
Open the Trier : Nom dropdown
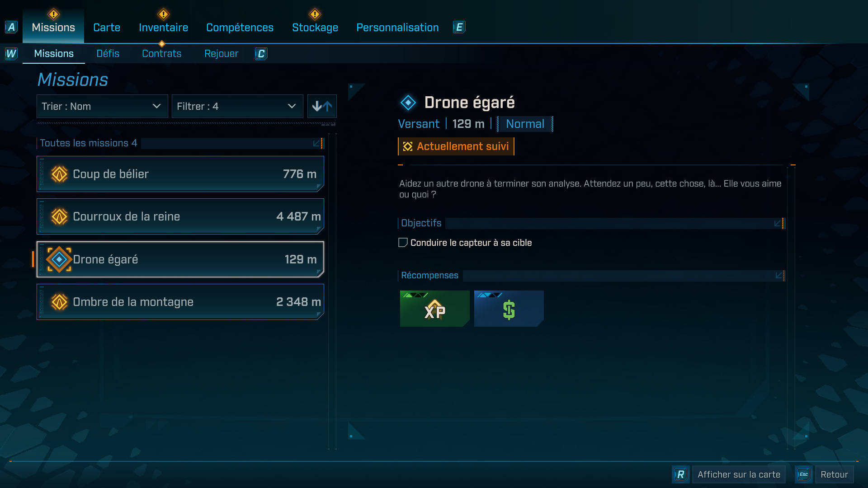point(102,106)
